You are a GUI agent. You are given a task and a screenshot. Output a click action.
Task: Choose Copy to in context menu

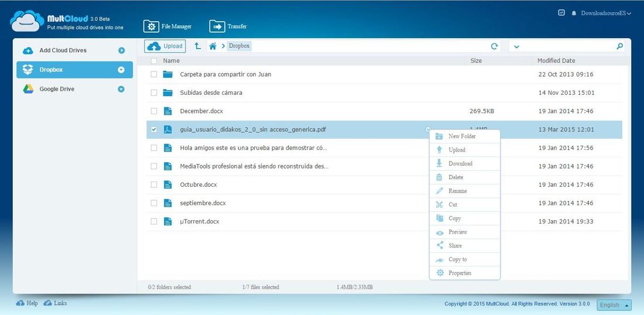click(x=464, y=259)
